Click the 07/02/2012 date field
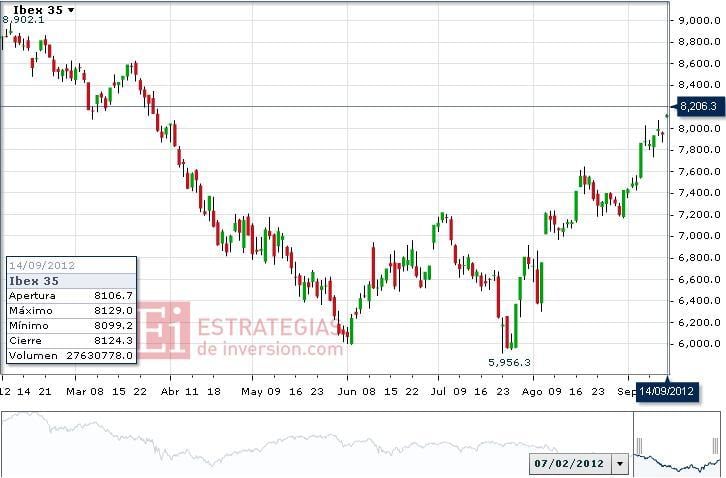 click(570, 463)
